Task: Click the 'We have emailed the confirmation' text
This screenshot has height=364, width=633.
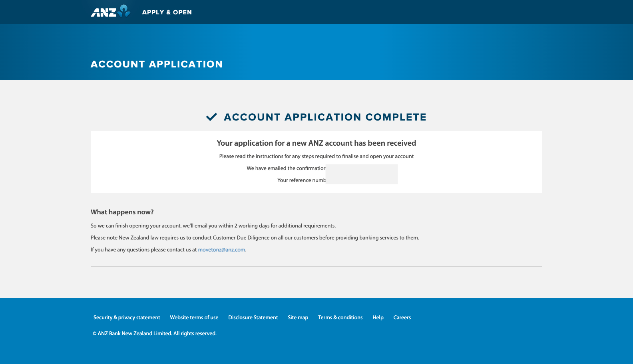Action: (286, 168)
